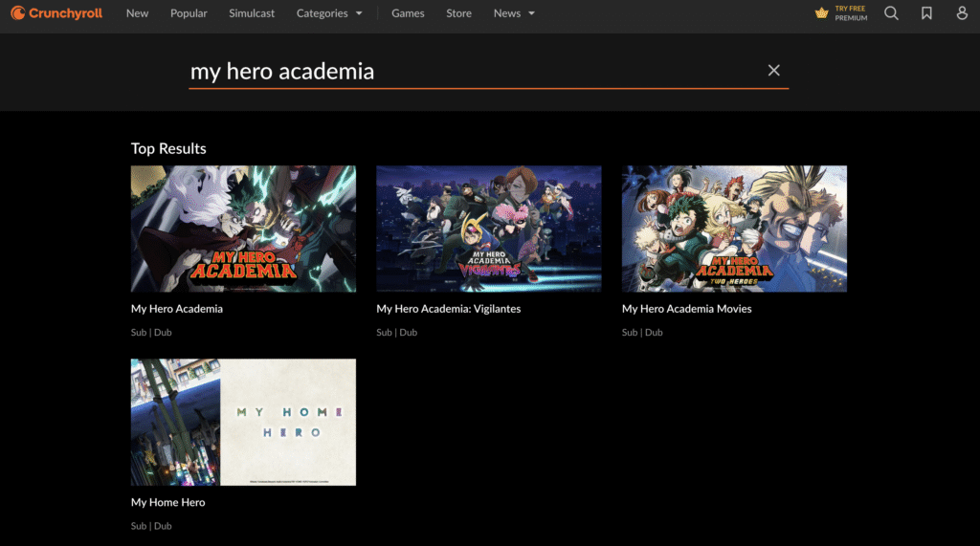Click Sub | Dub under Vigilantes
The height and width of the screenshot is (546, 980).
[x=396, y=333]
